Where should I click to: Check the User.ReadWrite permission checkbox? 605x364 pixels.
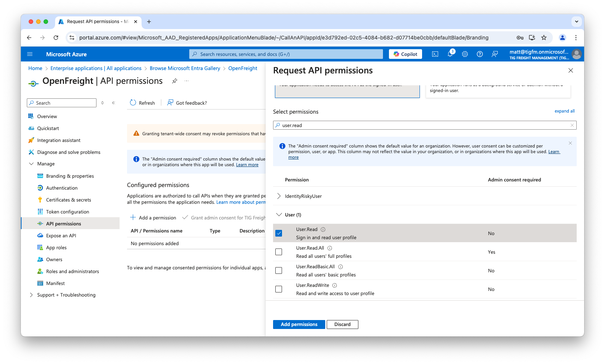click(x=279, y=289)
